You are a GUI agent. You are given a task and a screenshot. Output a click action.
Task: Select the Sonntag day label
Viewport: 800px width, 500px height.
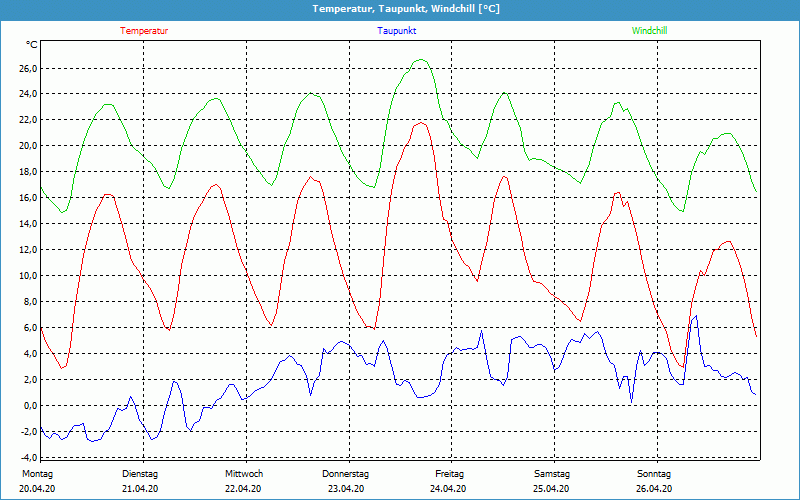(x=654, y=474)
